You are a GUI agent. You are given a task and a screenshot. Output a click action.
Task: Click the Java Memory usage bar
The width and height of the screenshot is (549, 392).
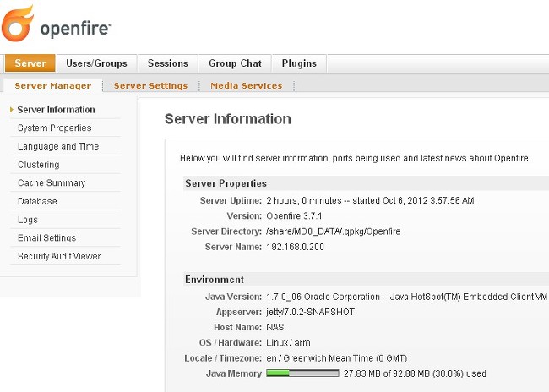pyautogui.click(x=302, y=373)
